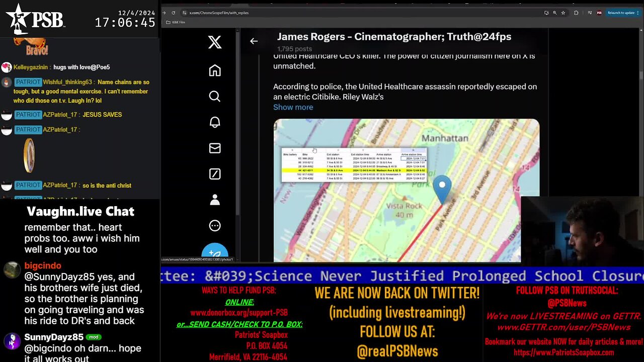Open X Messages envelope icon
This screenshot has width=644, height=362.
coord(215,148)
